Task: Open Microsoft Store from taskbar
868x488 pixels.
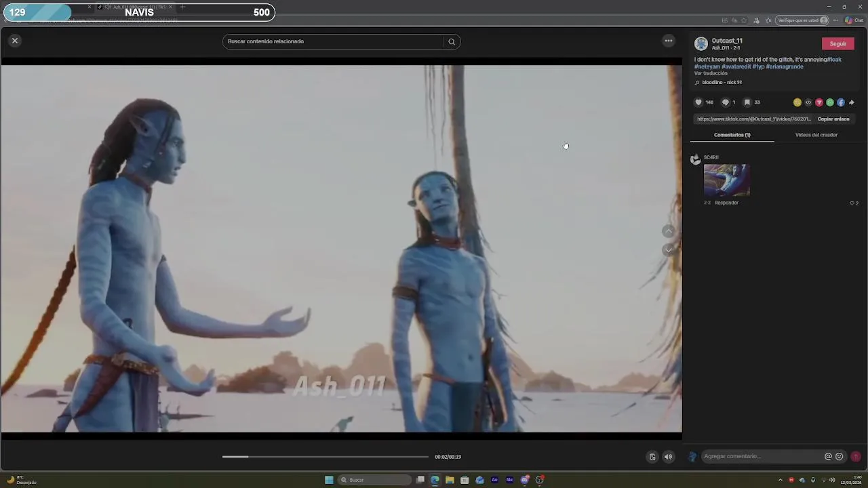Action: coord(465,480)
